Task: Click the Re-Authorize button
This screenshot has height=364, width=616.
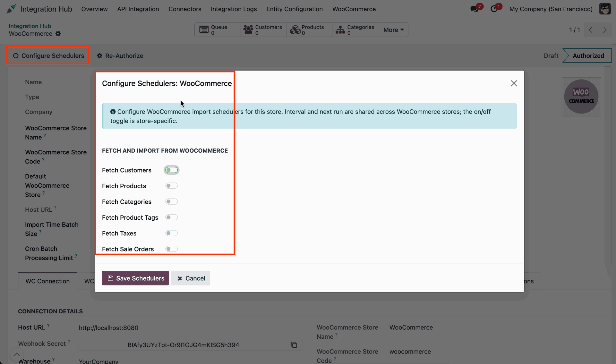Action: pos(120,55)
